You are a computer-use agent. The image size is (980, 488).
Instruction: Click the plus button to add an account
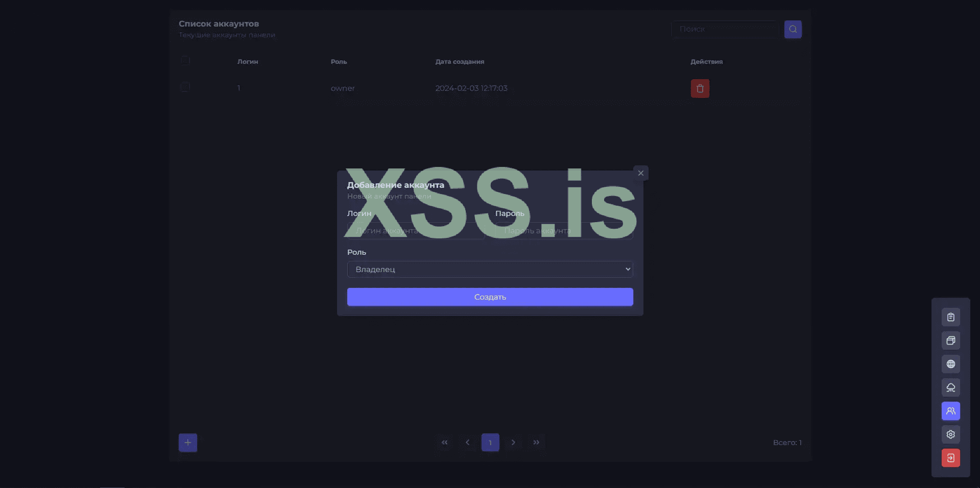[187, 443]
